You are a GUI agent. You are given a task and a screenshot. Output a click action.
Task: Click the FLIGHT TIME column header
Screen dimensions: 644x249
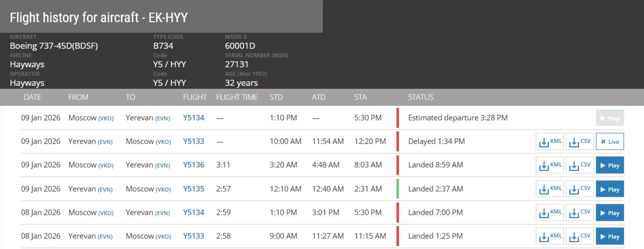coord(237,97)
